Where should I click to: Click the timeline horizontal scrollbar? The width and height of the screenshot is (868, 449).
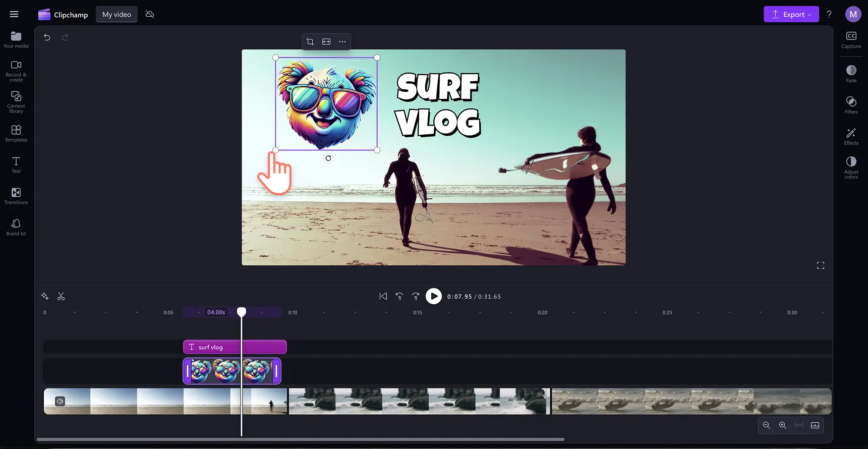coord(301,439)
